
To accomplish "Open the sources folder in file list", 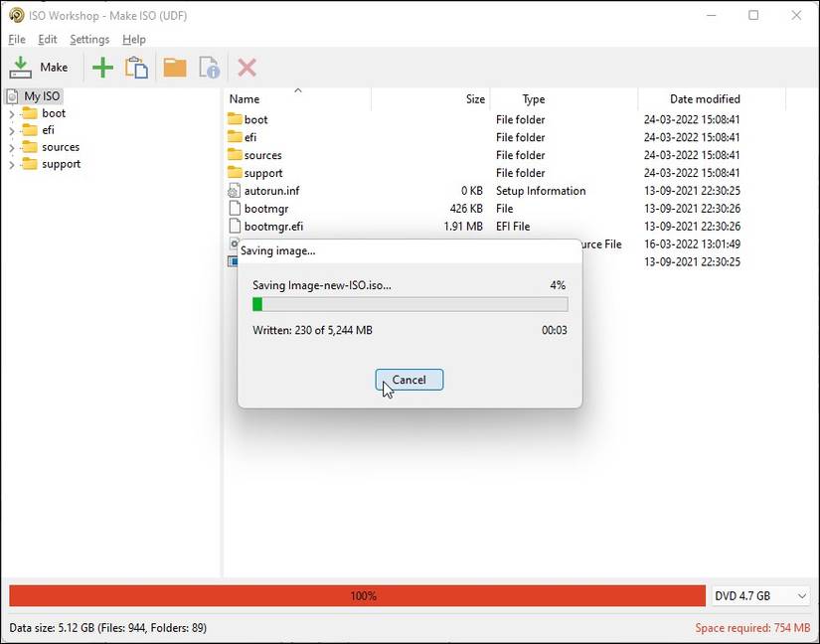I will pos(261,155).
